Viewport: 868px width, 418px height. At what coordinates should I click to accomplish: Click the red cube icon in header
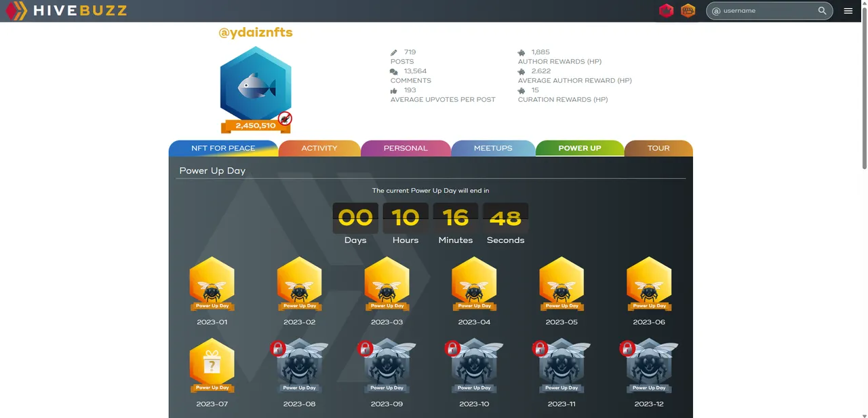coord(666,11)
